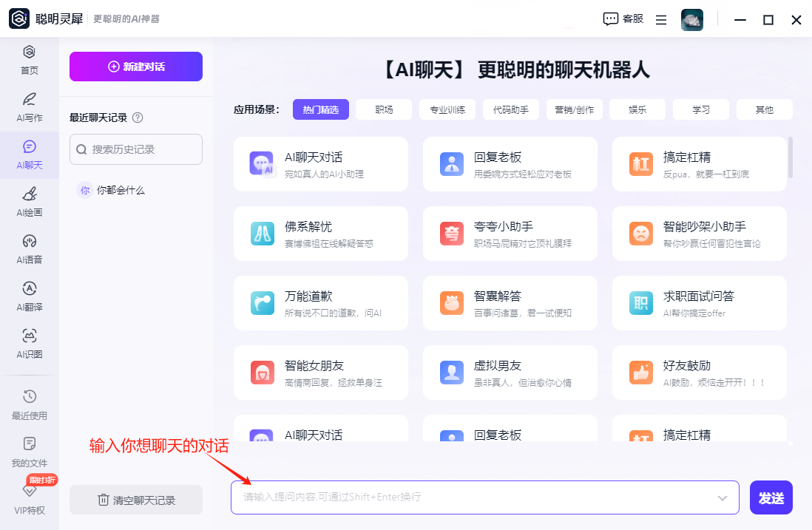This screenshot has width=812, height=530.
Task: Switch to the 娱乐 scene tab
Action: 637,109
